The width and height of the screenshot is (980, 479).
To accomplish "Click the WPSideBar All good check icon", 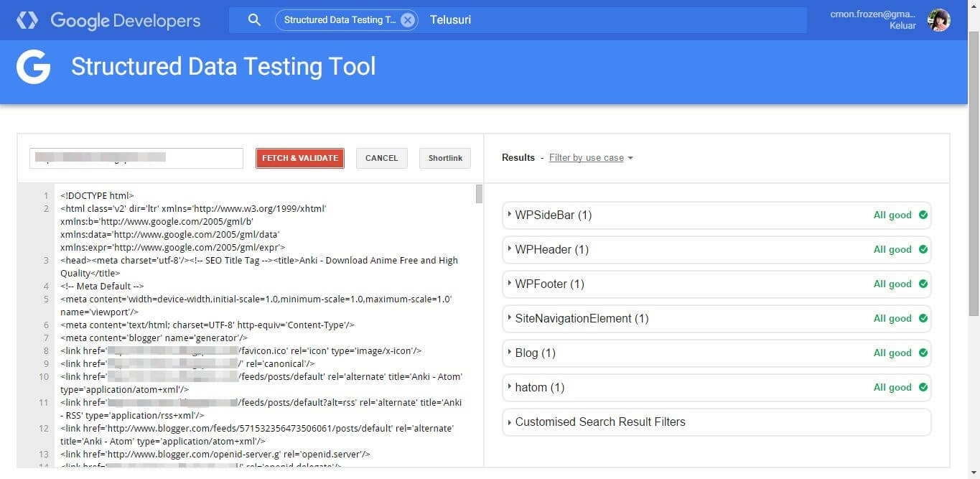I will point(923,215).
